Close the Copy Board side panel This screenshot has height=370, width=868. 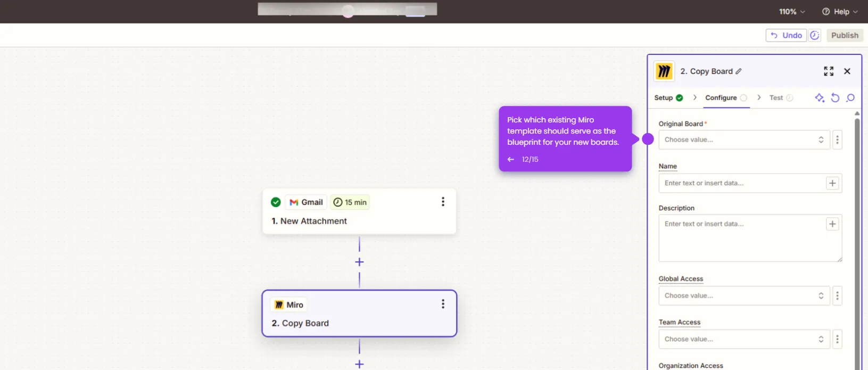coord(847,71)
